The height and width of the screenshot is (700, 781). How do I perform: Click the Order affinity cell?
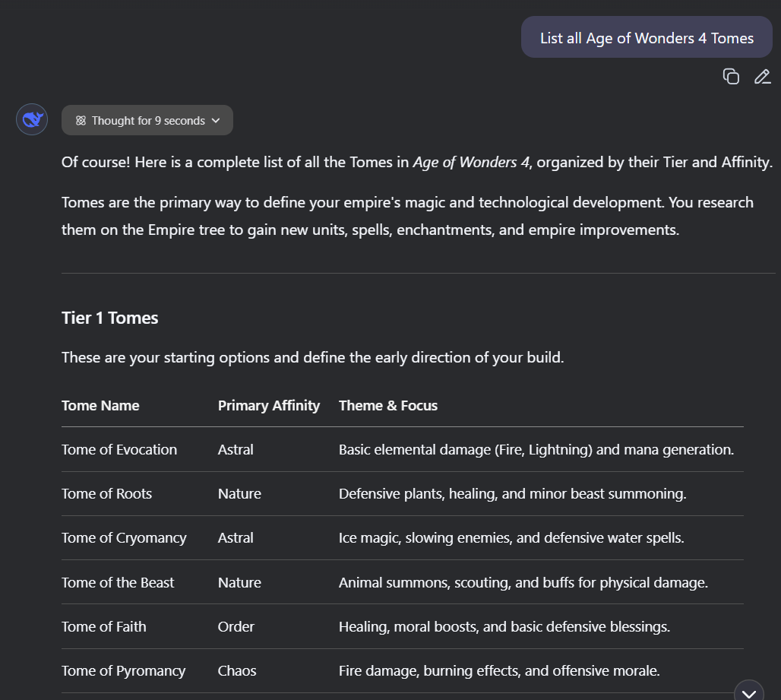236,626
